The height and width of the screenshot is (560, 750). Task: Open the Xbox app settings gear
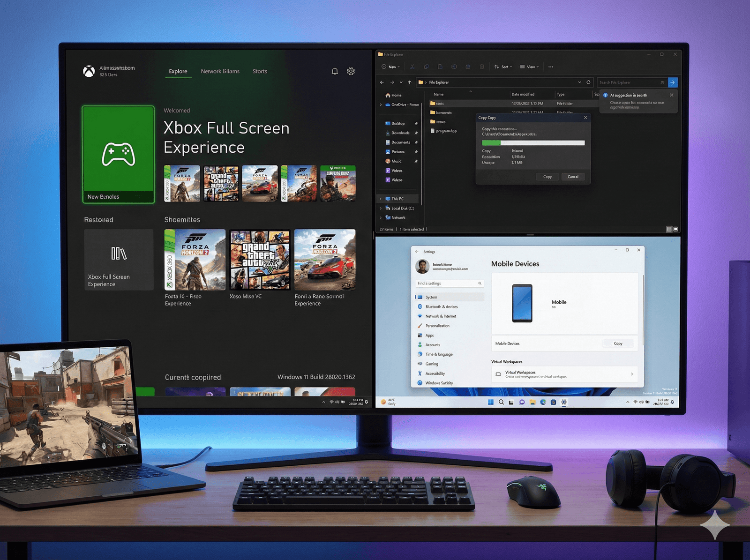coord(351,71)
